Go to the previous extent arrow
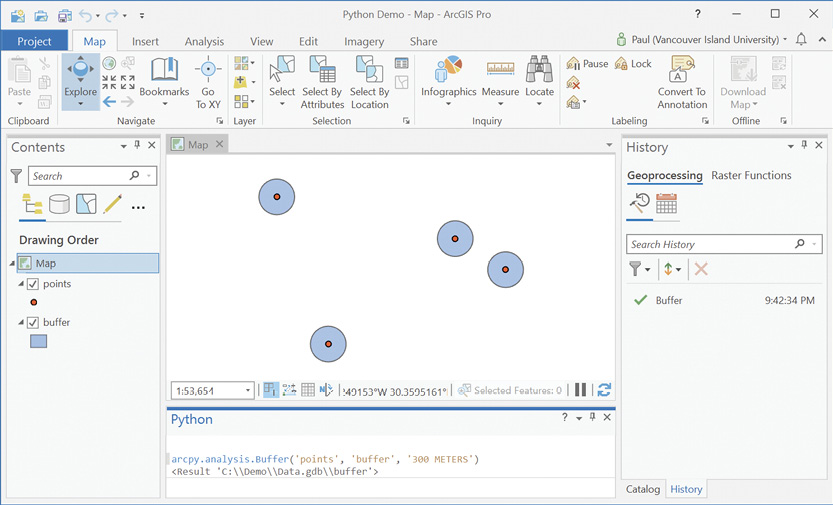This screenshot has height=505, width=833. pyautogui.click(x=109, y=101)
